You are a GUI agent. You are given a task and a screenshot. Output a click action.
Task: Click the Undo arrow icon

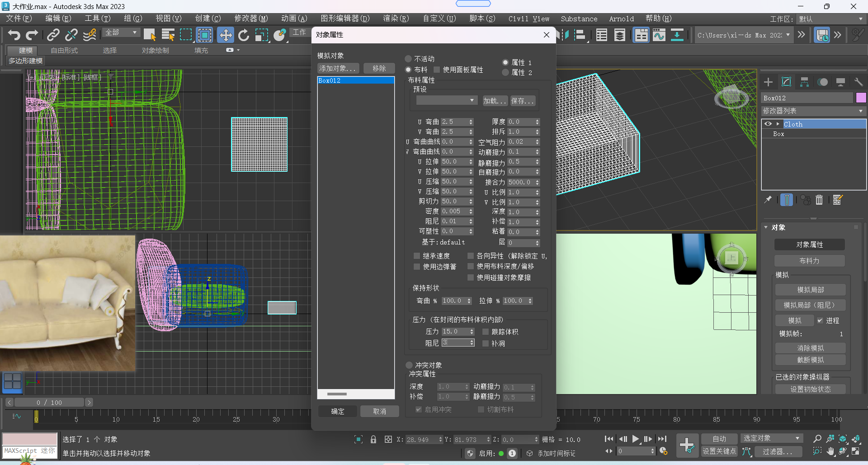coord(14,35)
